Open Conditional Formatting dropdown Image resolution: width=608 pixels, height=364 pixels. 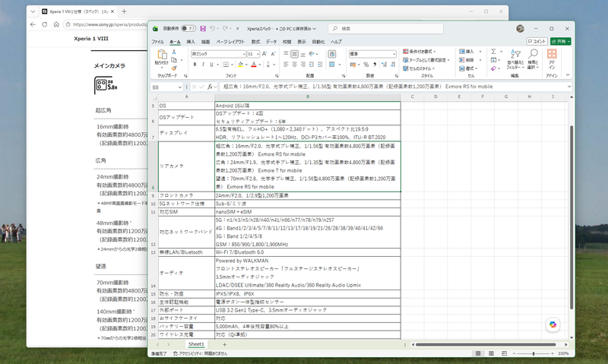coord(420,52)
